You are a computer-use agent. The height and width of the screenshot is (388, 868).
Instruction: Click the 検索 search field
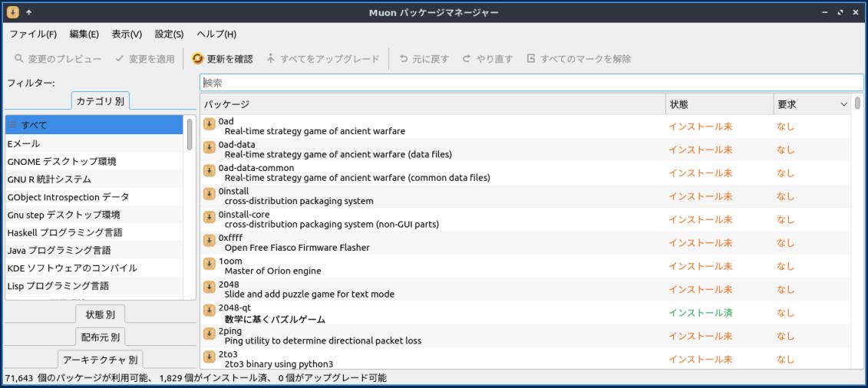[x=531, y=83]
